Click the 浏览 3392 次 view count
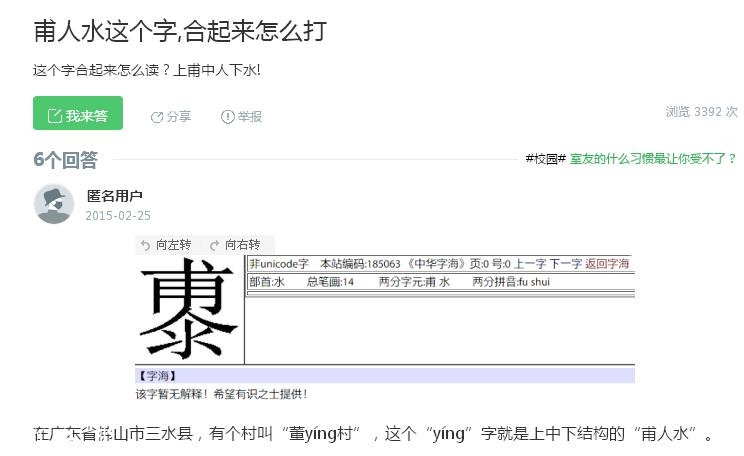The height and width of the screenshot is (456, 744). (701, 112)
